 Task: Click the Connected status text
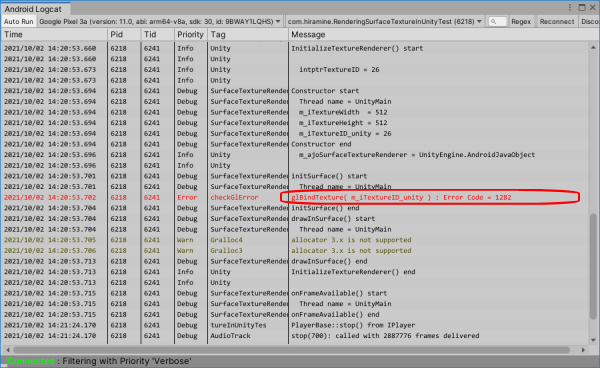pyautogui.click(x=31, y=361)
